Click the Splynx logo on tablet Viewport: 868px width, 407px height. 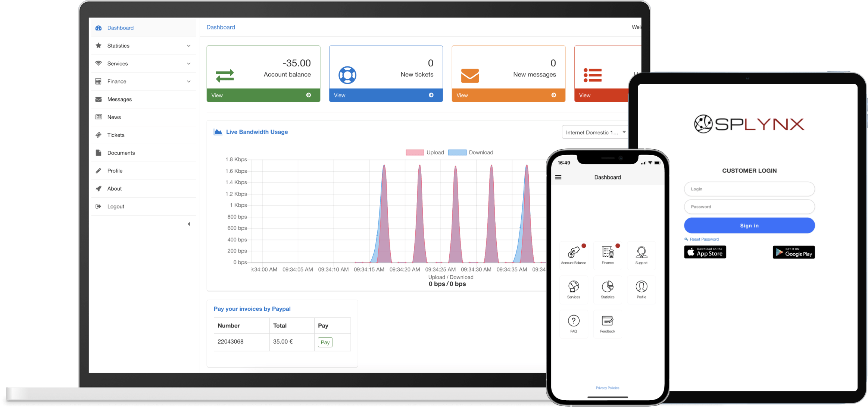(x=749, y=124)
